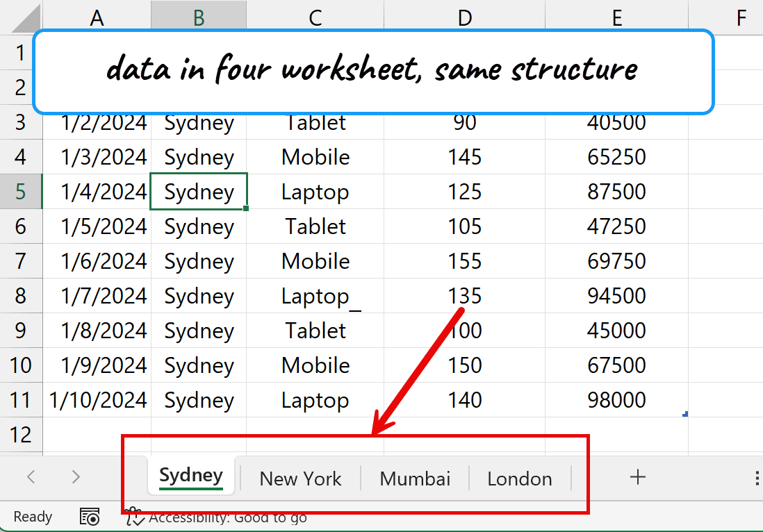Add a new sheet with plus button

637,477
